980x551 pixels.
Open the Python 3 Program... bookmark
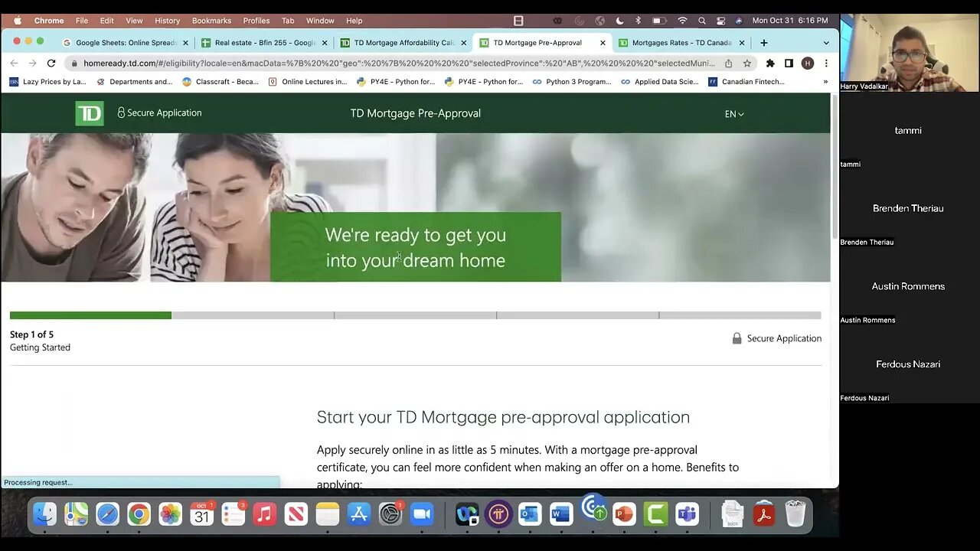point(572,82)
